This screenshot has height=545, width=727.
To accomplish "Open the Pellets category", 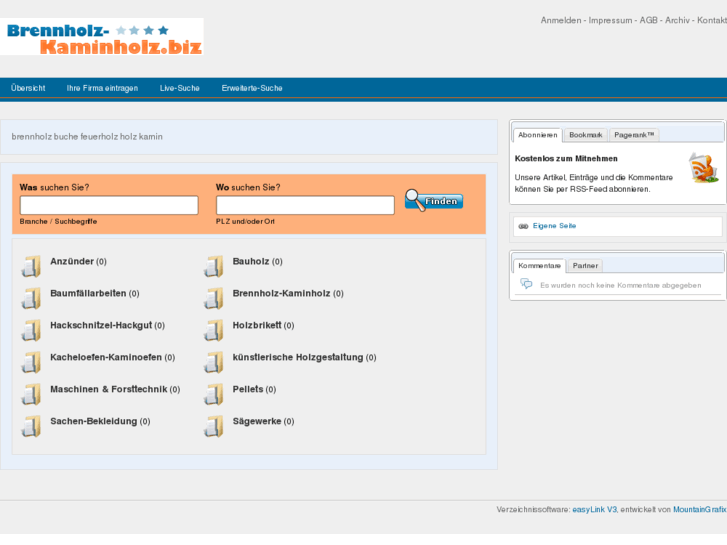I will tap(248, 390).
